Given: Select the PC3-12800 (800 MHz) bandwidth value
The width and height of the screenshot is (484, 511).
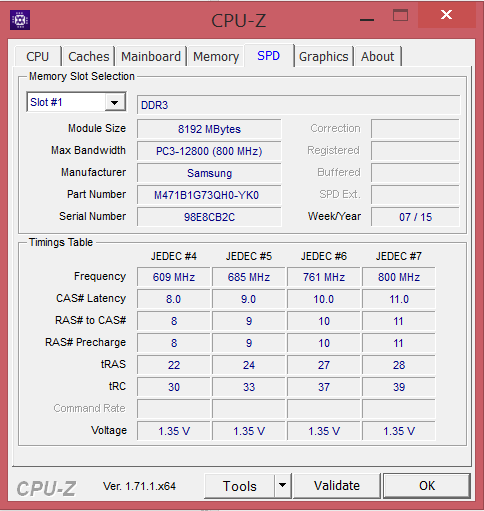Looking at the screenshot, I should point(209,151).
